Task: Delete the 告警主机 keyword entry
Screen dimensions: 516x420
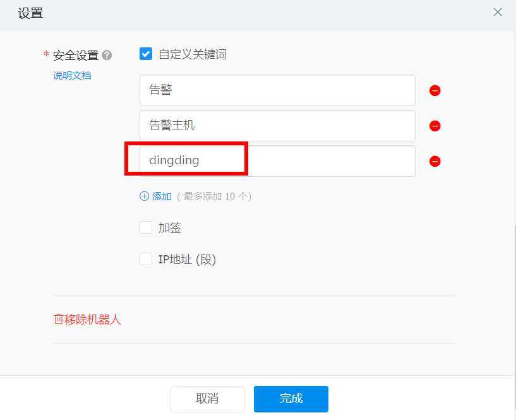Action: tap(435, 126)
